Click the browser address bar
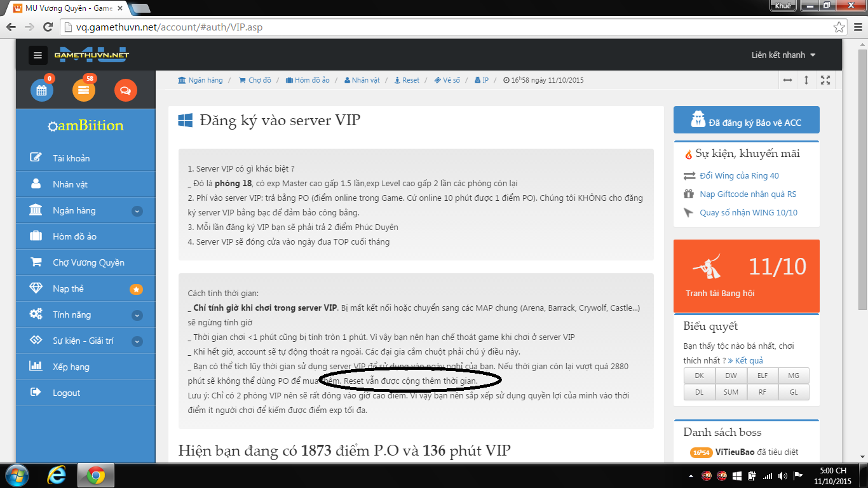 pos(445,27)
